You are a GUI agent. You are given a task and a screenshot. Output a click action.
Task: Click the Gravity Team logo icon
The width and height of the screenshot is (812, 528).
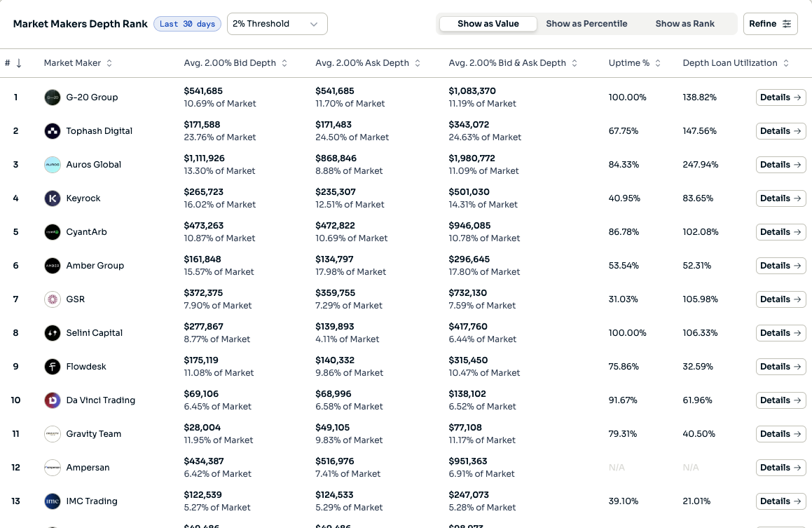click(x=53, y=434)
